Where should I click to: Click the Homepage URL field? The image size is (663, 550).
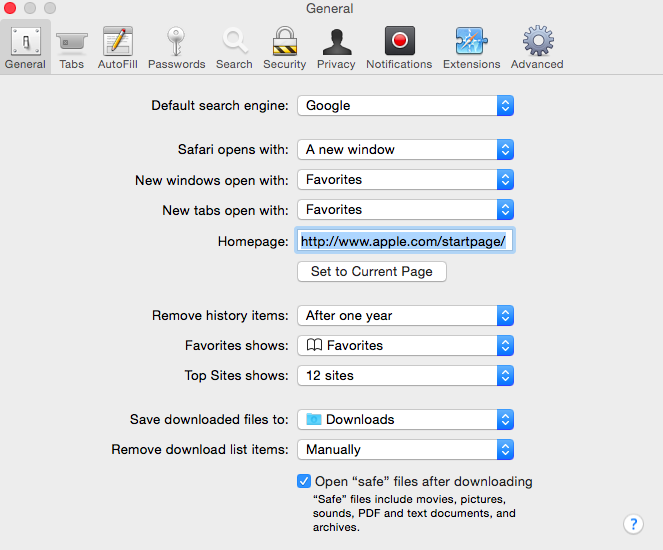click(405, 241)
